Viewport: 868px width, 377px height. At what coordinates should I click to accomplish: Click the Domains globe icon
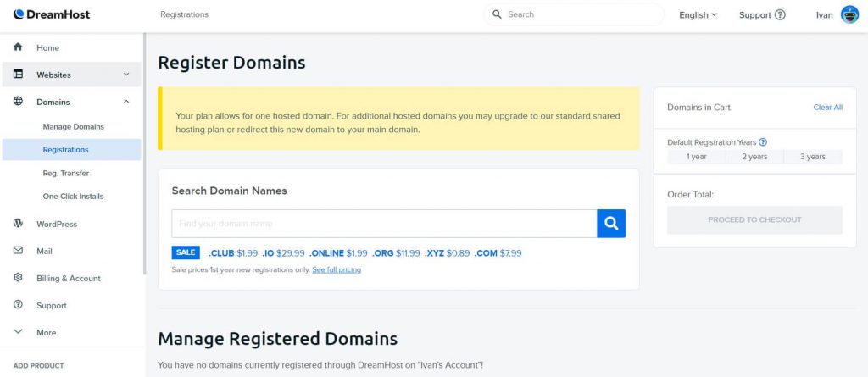(19, 102)
